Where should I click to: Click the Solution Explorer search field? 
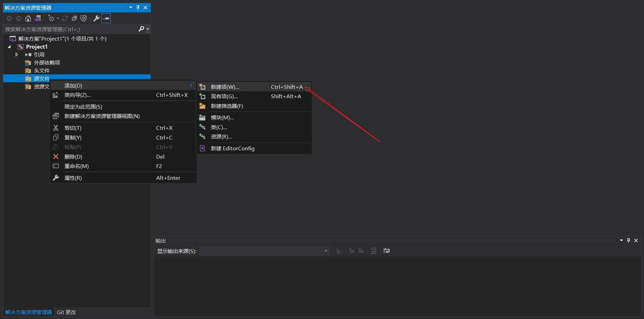pyautogui.click(x=70, y=29)
